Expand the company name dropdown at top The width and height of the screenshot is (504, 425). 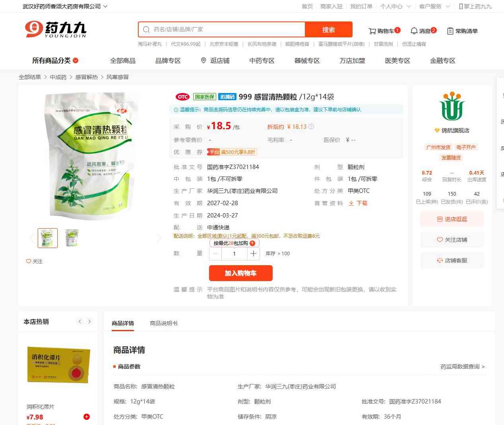(105, 6)
